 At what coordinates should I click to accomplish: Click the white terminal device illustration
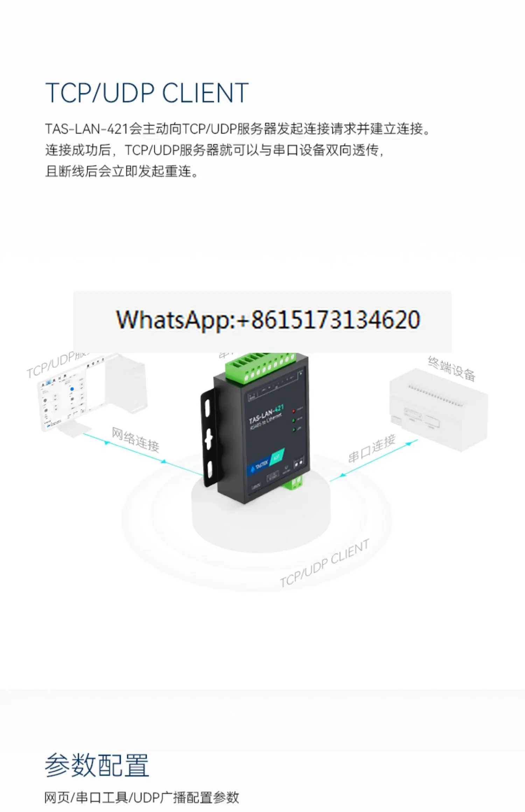(x=439, y=410)
